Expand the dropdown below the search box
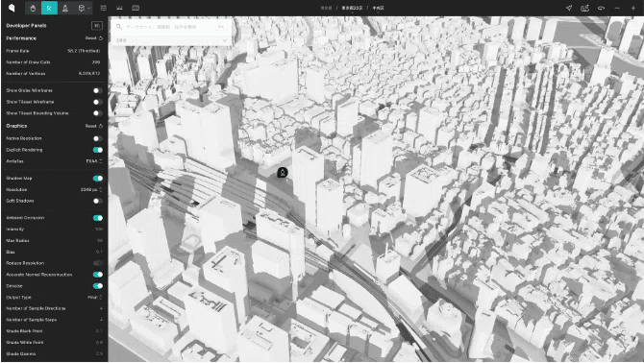 (x=171, y=40)
